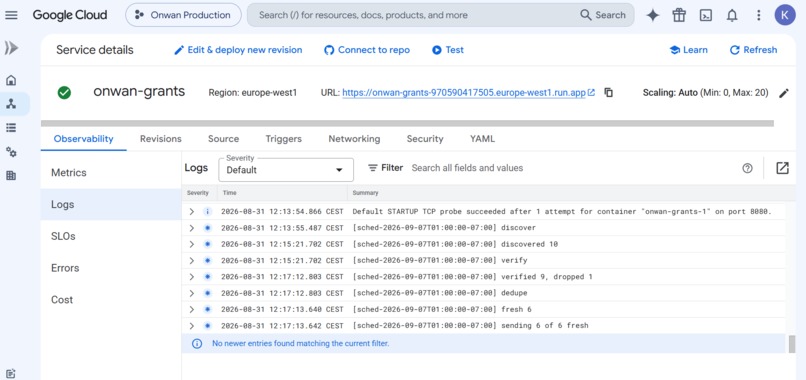Viewport: 806px width, 380px height.
Task: Click the horizontal scrollbar under service header
Action: click(x=407, y=123)
